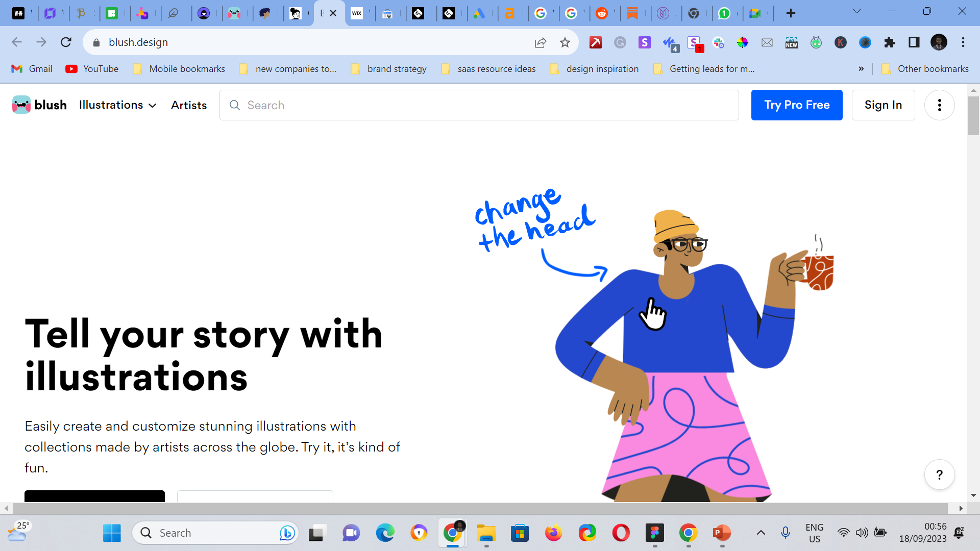Reload the page with the refresh icon

click(66, 42)
